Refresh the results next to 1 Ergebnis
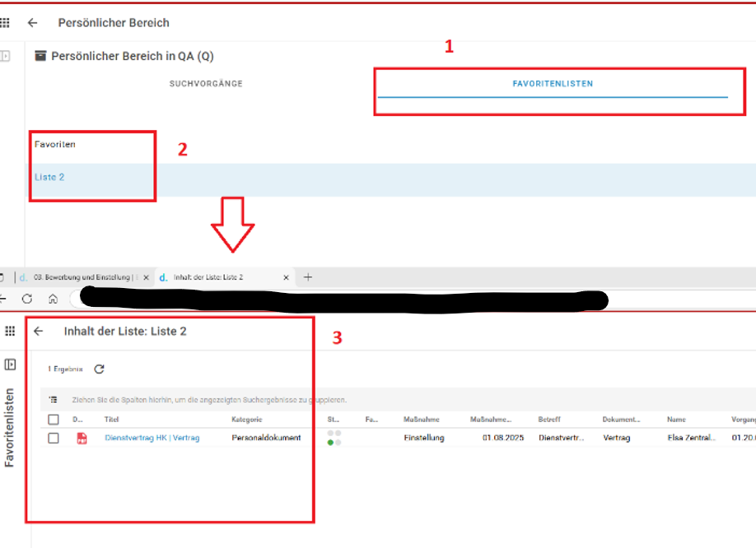The image size is (756, 548). (x=99, y=369)
